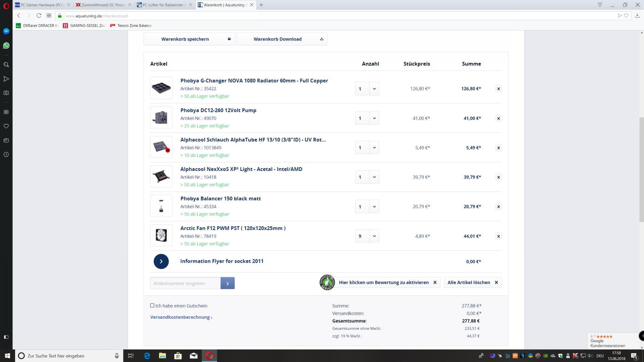Add page to bookmarks heart in address bar
The image size is (644, 362).
click(x=626, y=16)
